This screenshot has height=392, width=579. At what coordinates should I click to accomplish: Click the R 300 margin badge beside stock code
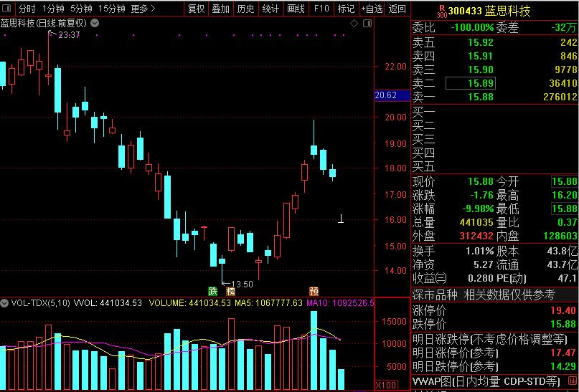pyautogui.click(x=440, y=10)
